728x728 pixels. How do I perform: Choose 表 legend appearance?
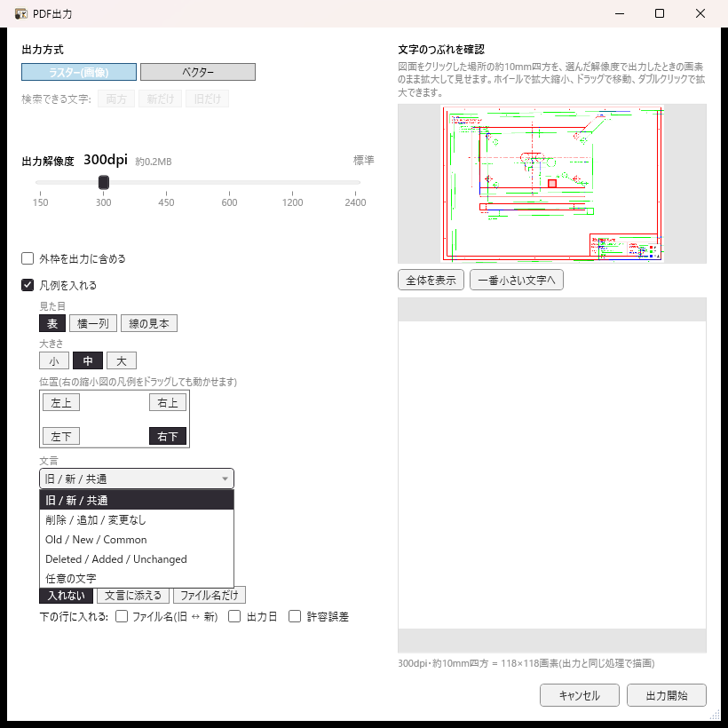52,323
